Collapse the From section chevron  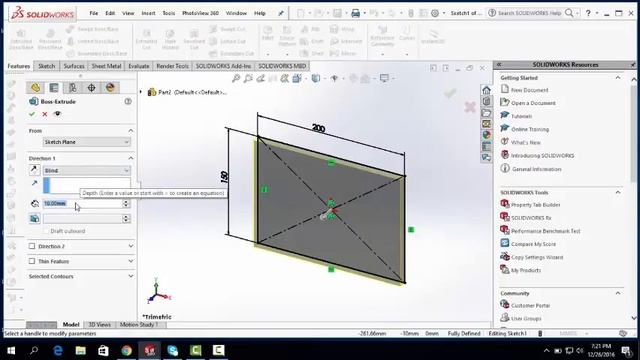click(131, 131)
